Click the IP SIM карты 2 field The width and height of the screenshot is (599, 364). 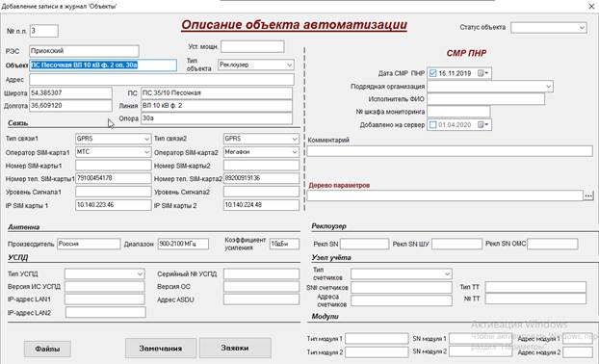(261, 205)
